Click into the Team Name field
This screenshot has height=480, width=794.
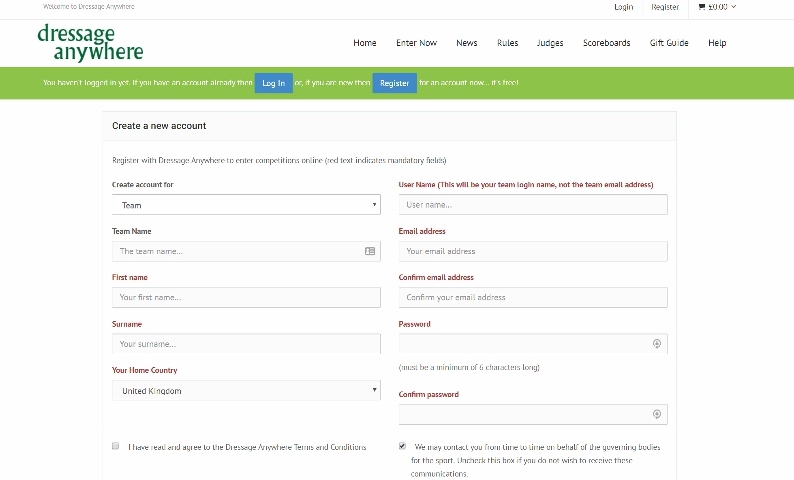coord(246,251)
